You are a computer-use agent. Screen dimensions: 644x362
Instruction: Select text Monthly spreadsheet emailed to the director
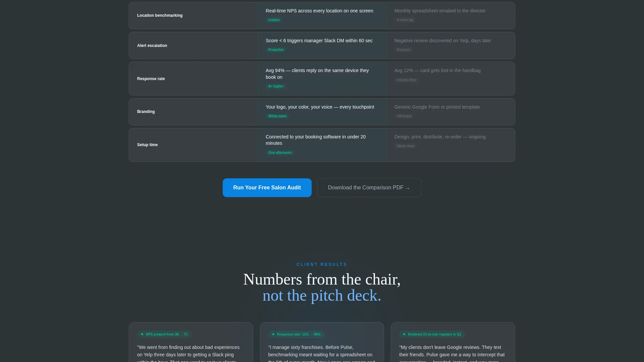440,11
